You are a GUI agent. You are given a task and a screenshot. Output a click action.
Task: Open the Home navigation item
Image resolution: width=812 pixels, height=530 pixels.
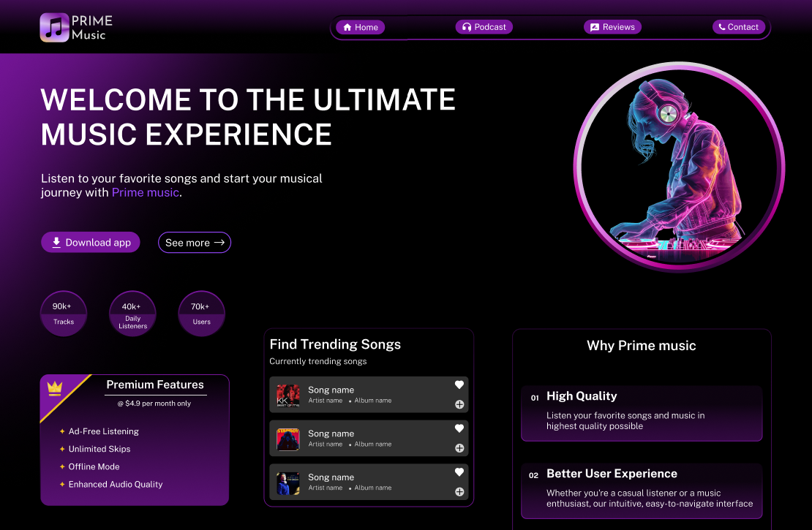click(361, 28)
